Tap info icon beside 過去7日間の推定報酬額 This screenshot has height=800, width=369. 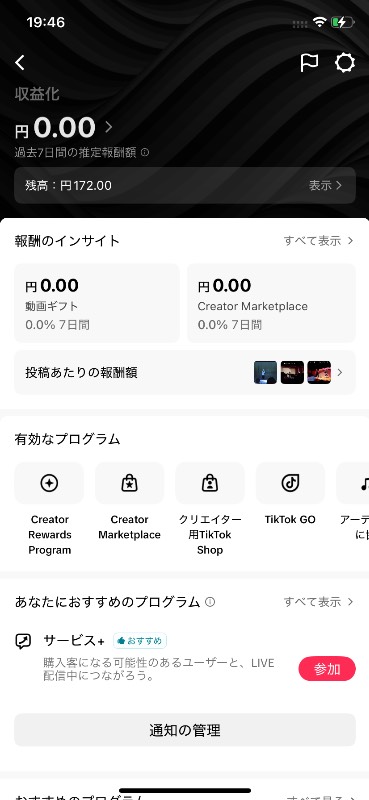(145, 152)
